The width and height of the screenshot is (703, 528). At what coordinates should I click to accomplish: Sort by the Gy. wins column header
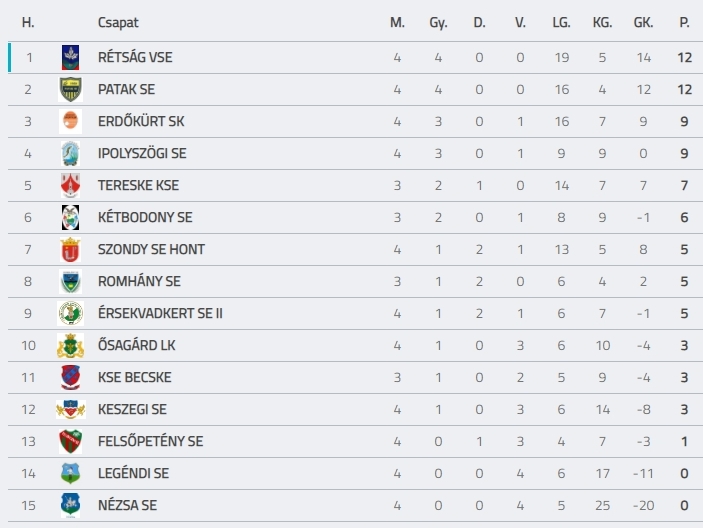438,22
